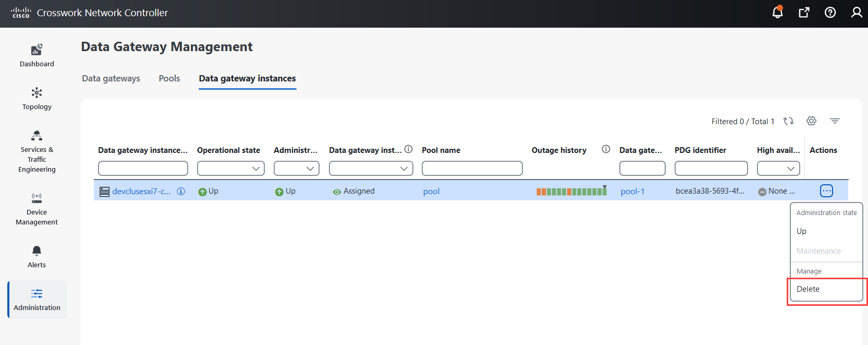The width and height of the screenshot is (868, 345).
Task: Click the Operational state column header
Action: 228,150
